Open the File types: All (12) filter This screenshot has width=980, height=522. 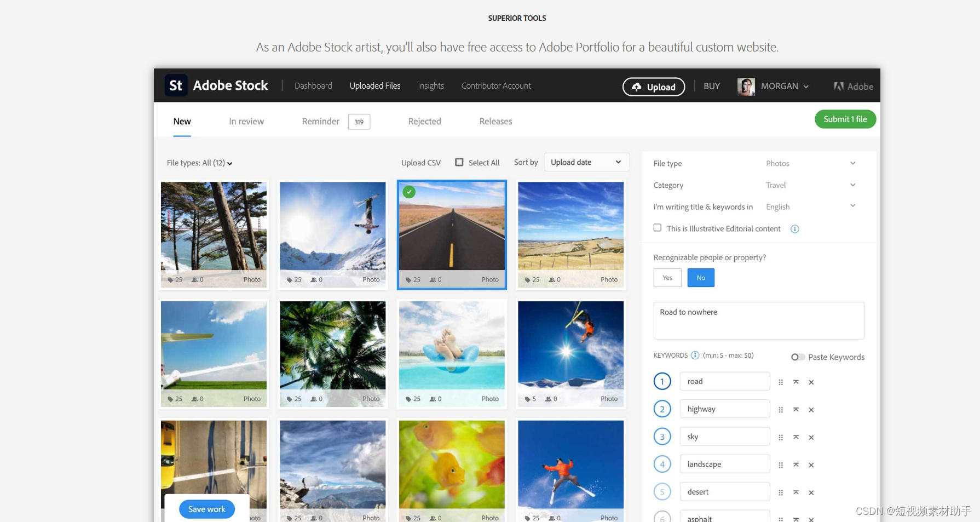pyautogui.click(x=199, y=163)
